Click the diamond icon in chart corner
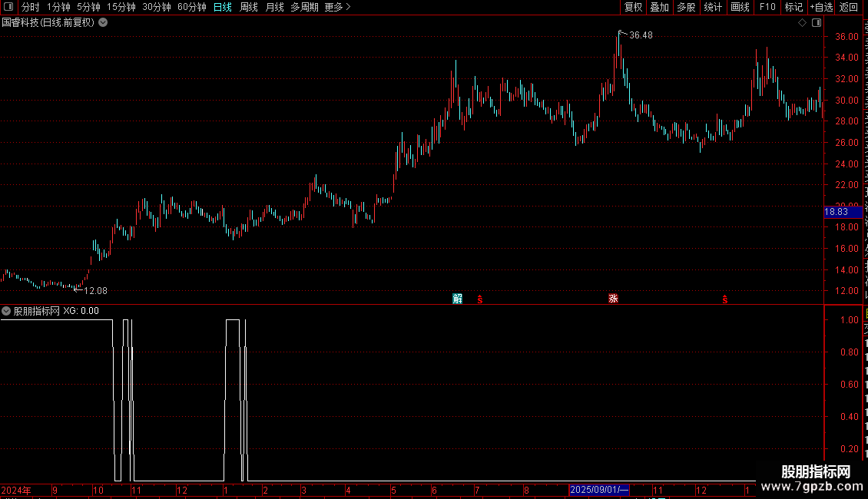868x499 pixels. [x=802, y=23]
